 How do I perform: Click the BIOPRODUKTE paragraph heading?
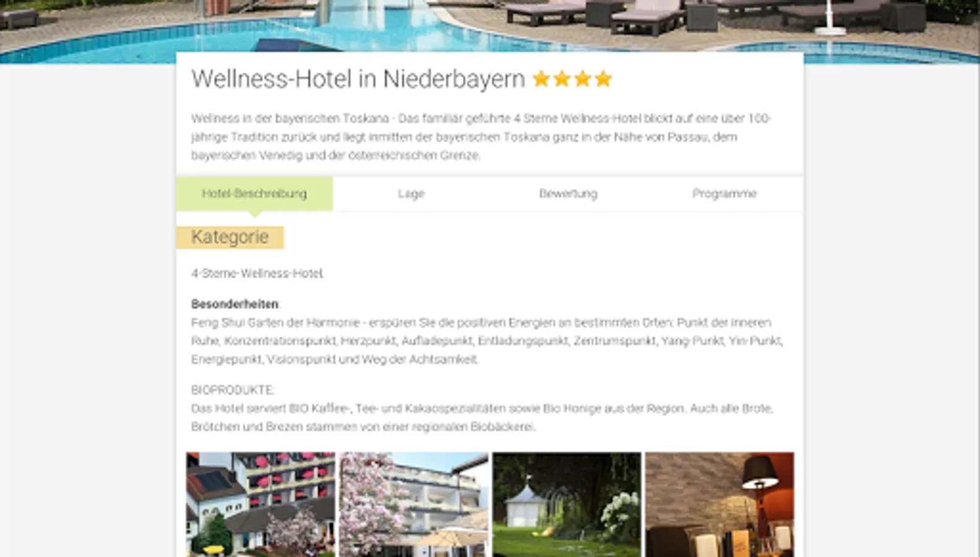pos(232,390)
